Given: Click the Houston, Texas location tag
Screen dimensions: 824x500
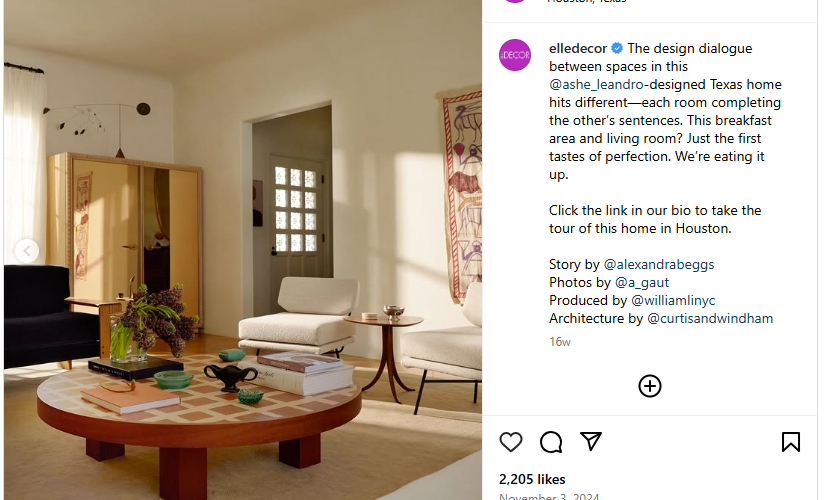Looking at the screenshot, I should [586, 2].
